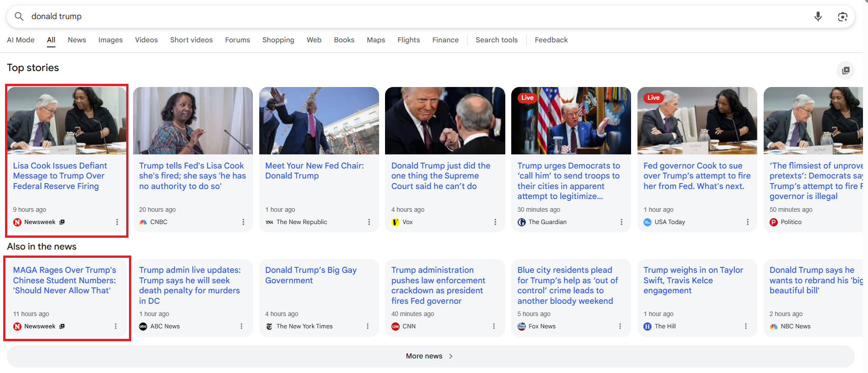Open three-dot menu on ABC News story
Screen dimensions: 868x373
coord(241,326)
